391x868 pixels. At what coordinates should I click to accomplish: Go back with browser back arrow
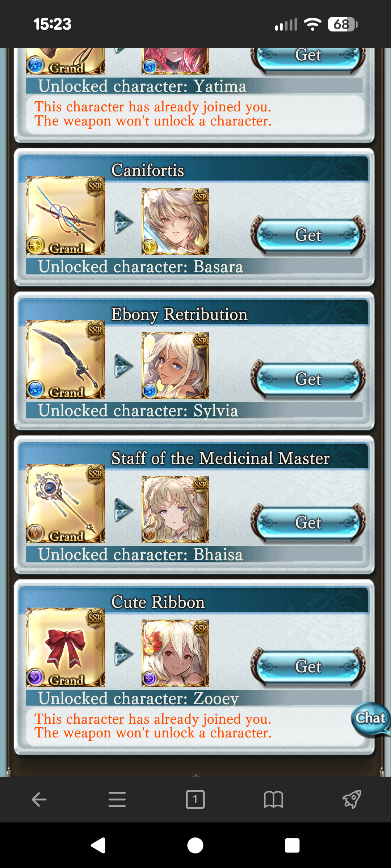[x=39, y=799]
